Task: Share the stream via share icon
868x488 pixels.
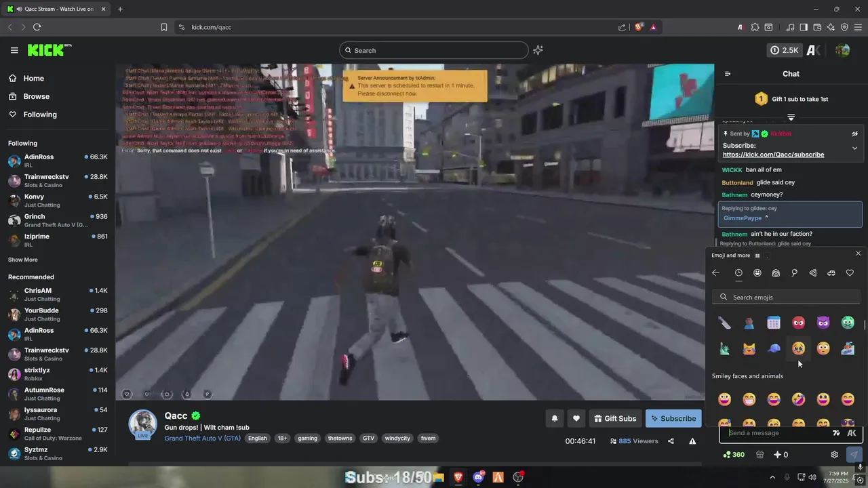Action: point(671,441)
